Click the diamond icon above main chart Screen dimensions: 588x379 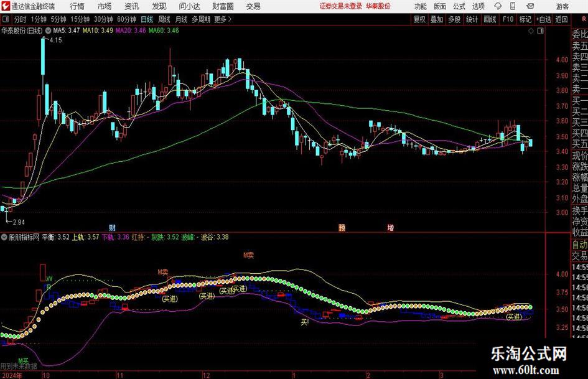coord(531,31)
